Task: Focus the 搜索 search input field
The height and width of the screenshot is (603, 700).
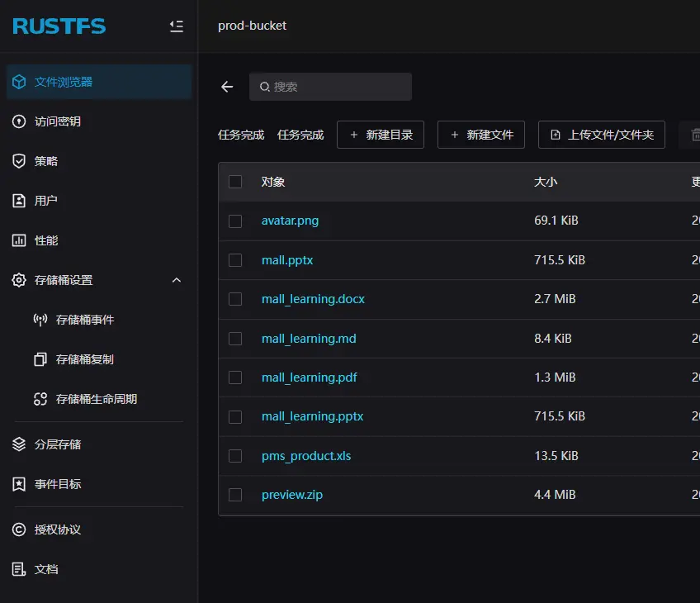Action: pyautogui.click(x=338, y=87)
